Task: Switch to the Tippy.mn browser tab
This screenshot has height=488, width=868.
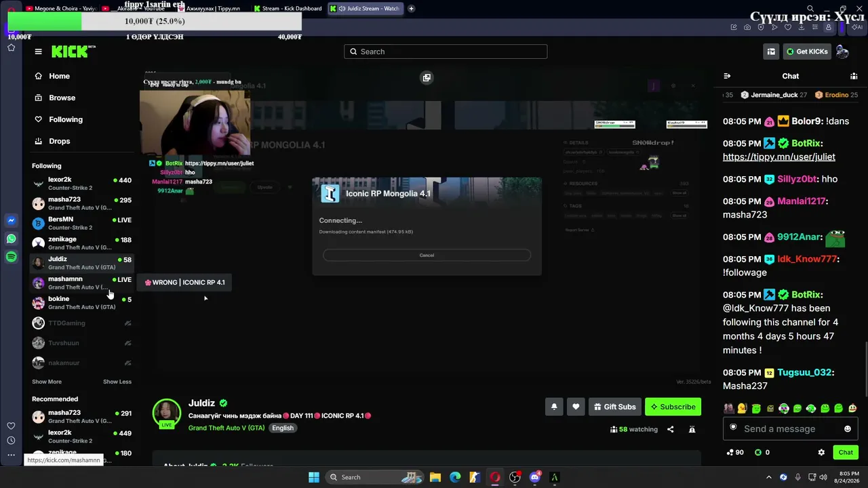Action: pos(212,9)
